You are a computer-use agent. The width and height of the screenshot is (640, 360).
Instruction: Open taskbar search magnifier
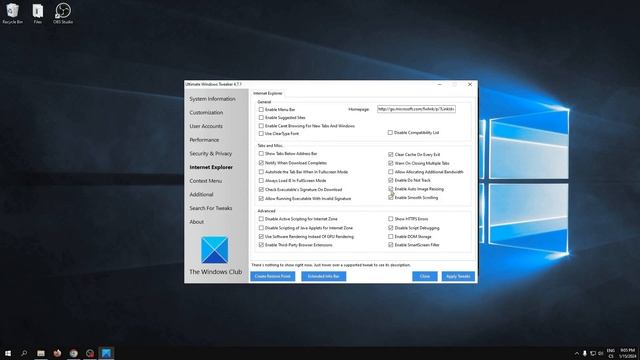[x=24, y=353]
